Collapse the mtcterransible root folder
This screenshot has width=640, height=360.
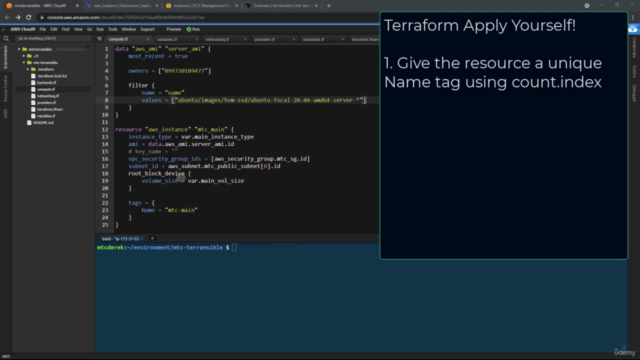[19, 49]
